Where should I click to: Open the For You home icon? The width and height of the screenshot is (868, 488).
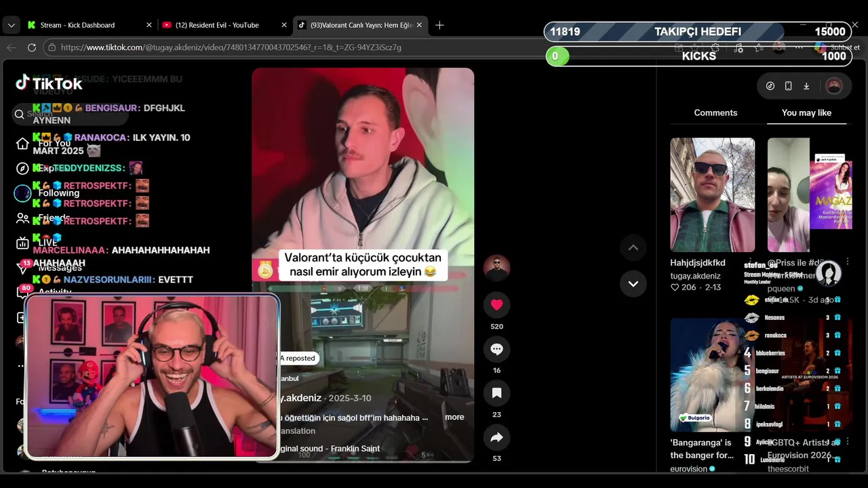(x=22, y=144)
